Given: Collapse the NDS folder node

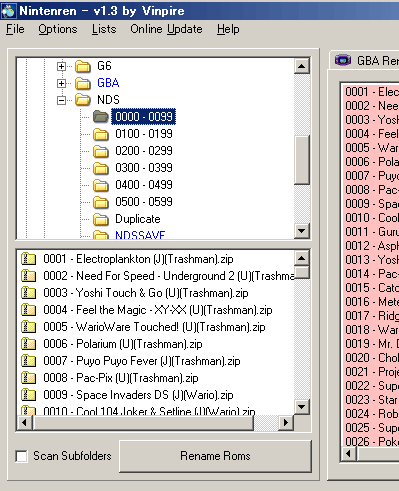Looking at the screenshot, I should (x=61, y=100).
